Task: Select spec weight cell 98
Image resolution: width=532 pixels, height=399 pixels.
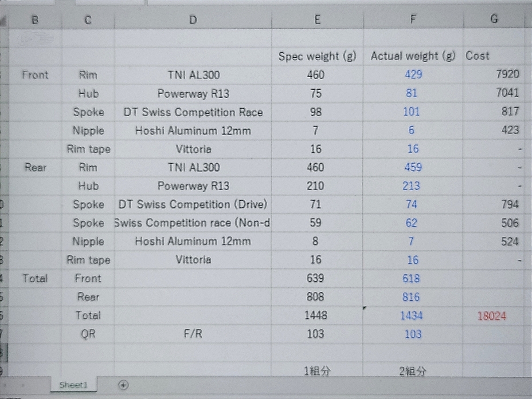Action: [x=317, y=112]
